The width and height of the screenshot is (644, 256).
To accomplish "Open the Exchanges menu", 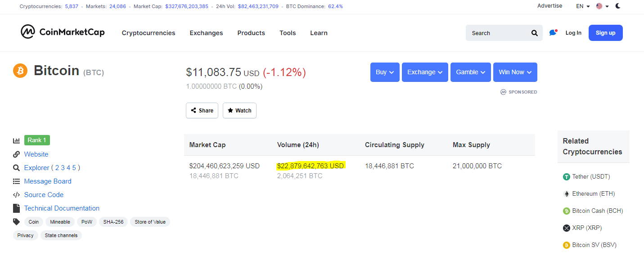I will 206,33.
